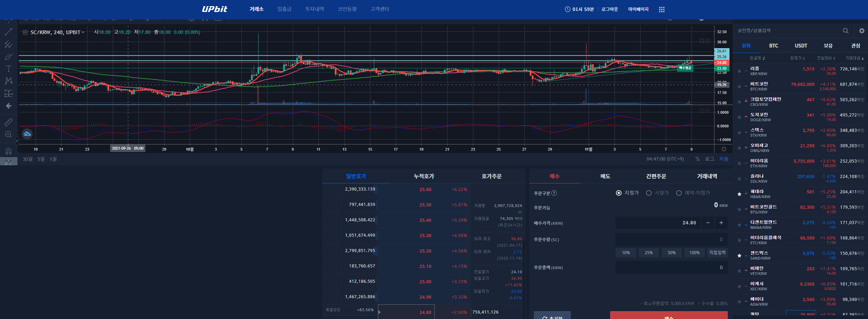
Task: Collapse the drawing toolbar side arrow
Action: coord(17,140)
